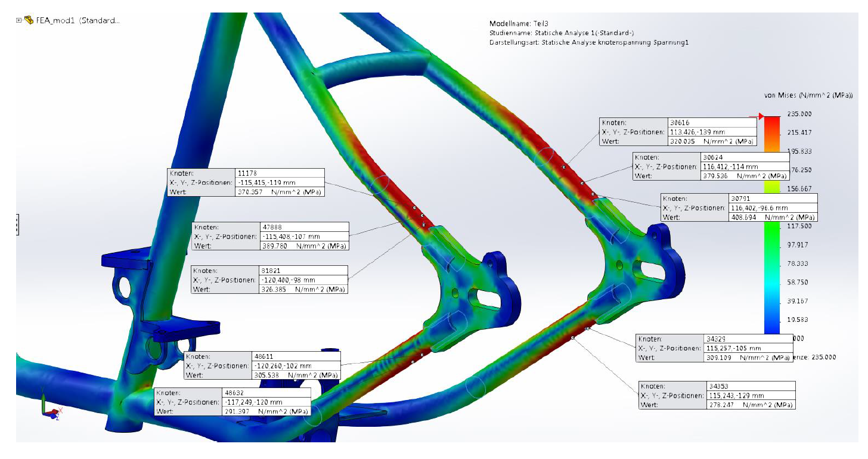Screen dimensions: 868x459
Task: Select the probe callout for node 34329
Action: (715, 348)
